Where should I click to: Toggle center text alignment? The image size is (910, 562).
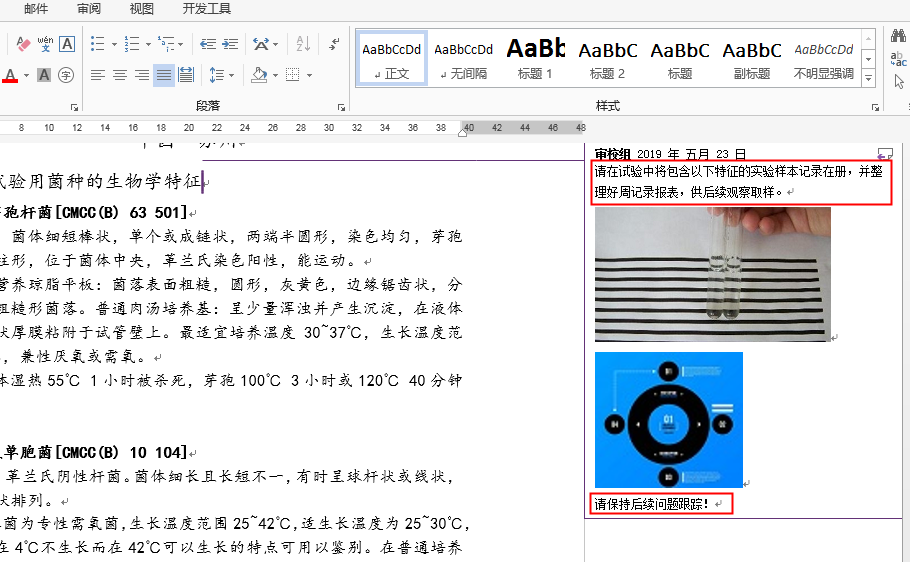119,75
